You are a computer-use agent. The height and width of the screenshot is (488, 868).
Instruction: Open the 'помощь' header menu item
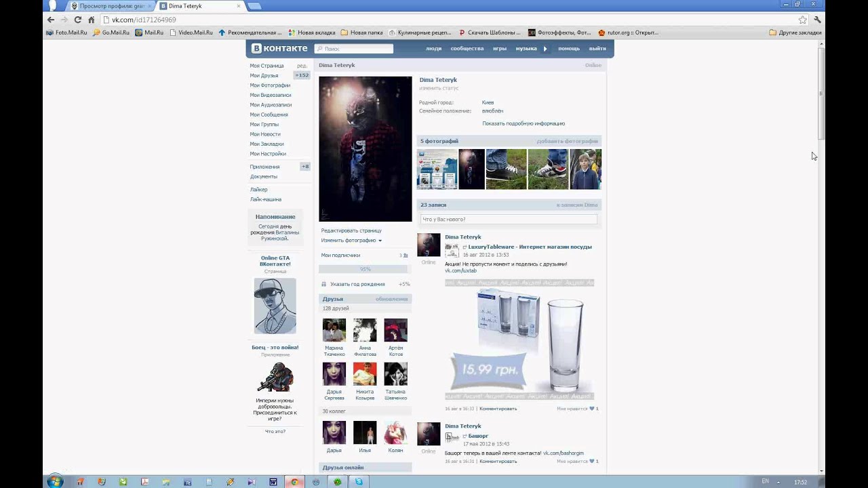[x=569, y=49]
